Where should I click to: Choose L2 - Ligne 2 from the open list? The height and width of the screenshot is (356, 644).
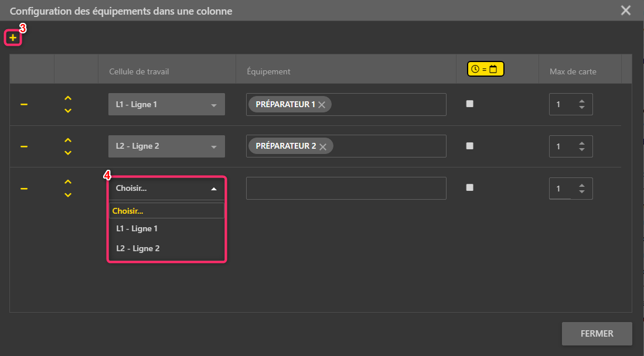pos(138,248)
